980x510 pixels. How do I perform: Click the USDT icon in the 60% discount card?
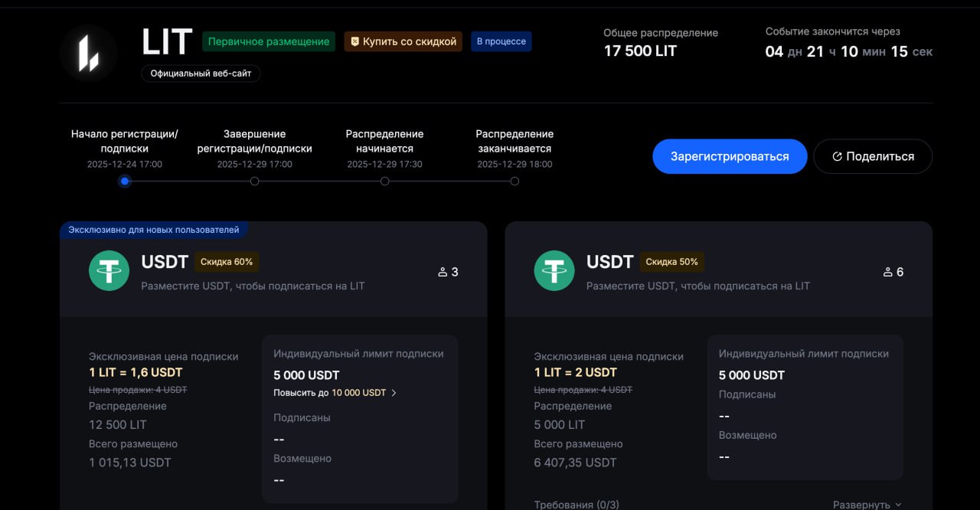109,271
